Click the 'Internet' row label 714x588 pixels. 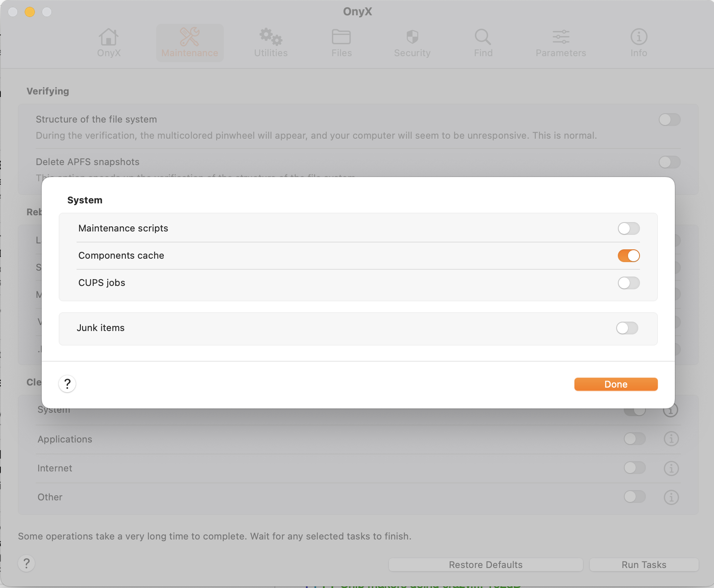(x=55, y=468)
